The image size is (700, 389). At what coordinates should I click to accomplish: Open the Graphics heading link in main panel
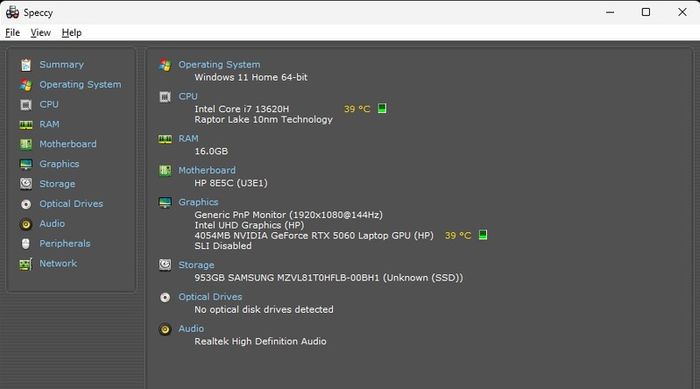pos(198,203)
